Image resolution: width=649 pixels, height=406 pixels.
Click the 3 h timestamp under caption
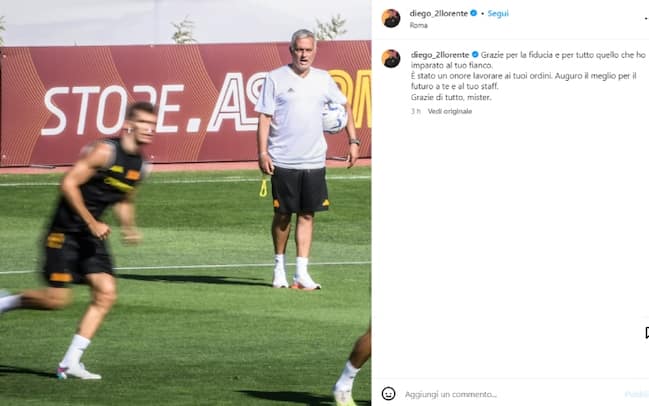pyautogui.click(x=416, y=111)
